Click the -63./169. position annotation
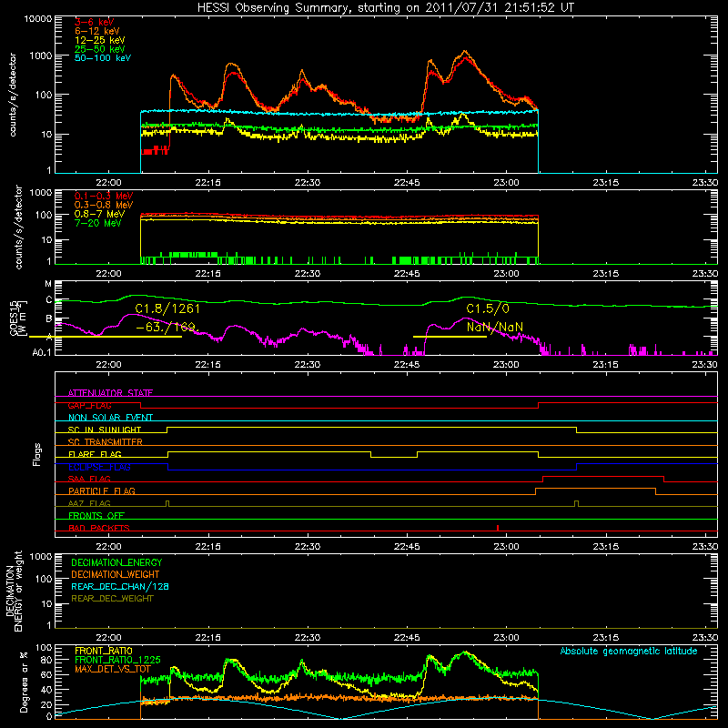The height and width of the screenshot is (728, 728). 167,328
